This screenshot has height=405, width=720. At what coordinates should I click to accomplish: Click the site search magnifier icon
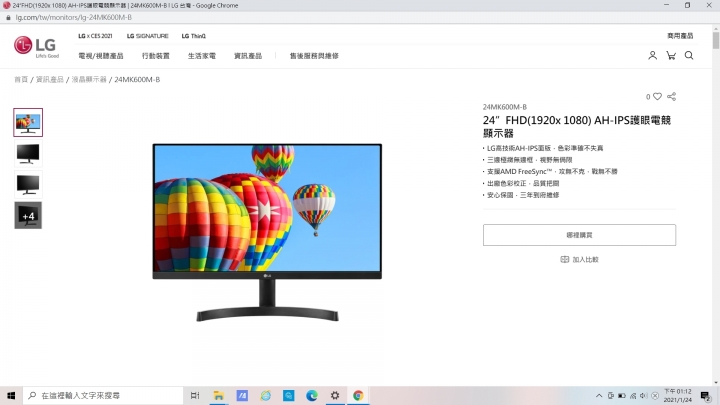coord(689,56)
